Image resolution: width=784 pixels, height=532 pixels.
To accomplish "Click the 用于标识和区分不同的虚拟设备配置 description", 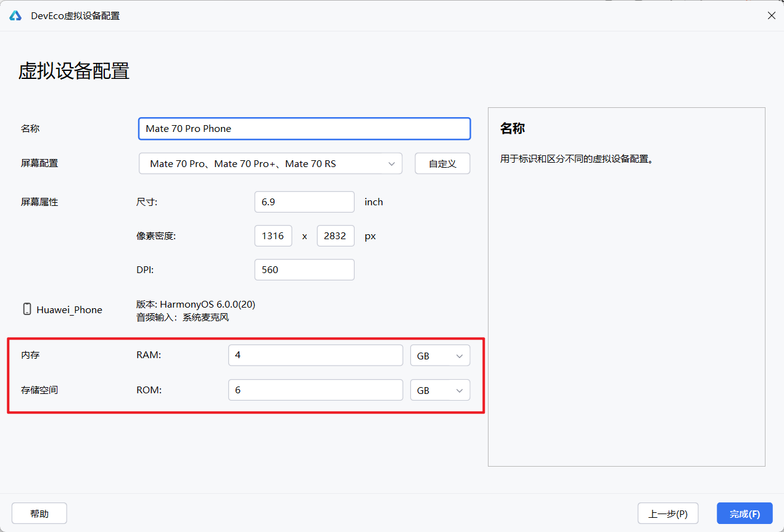I will tap(577, 158).
